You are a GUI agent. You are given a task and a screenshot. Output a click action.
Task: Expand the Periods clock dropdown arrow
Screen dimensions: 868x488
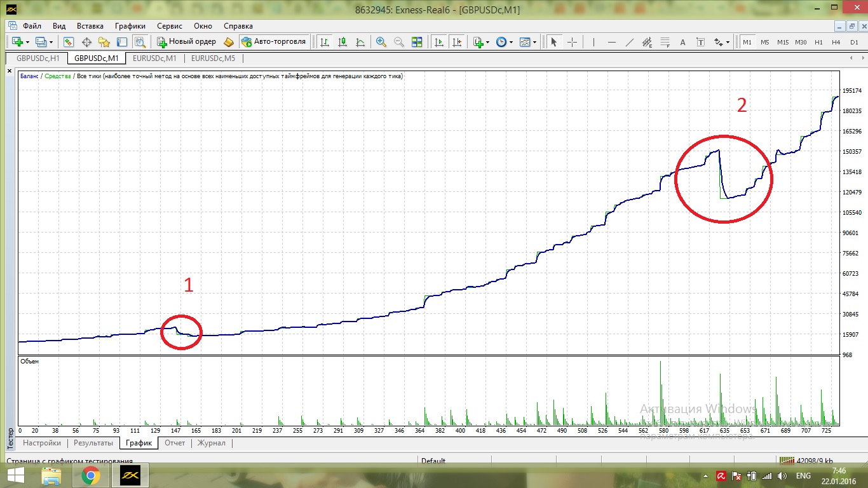(x=511, y=42)
